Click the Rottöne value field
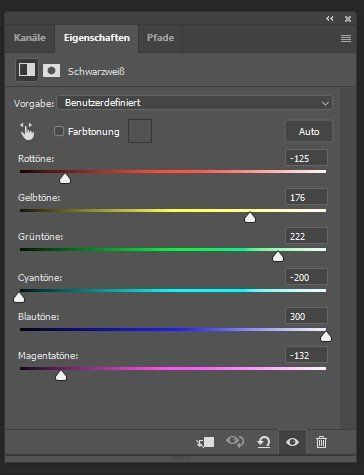 click(306, 158)
